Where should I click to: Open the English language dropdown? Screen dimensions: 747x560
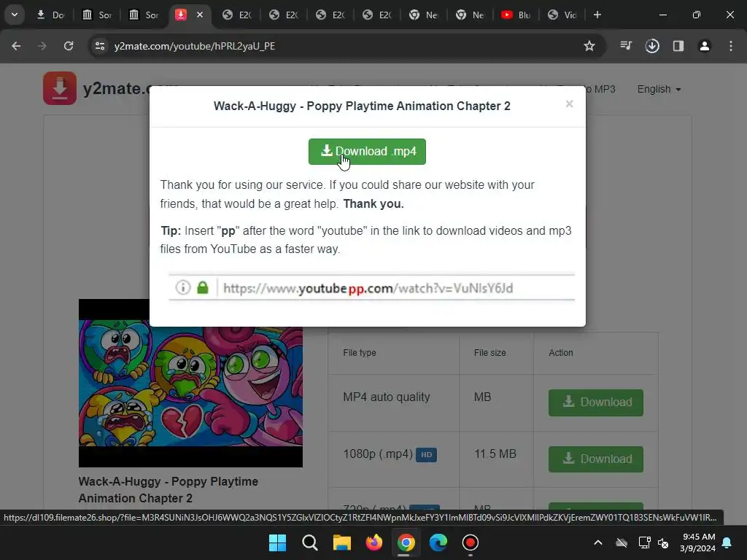pyautogui.click(x=659, y=89)
